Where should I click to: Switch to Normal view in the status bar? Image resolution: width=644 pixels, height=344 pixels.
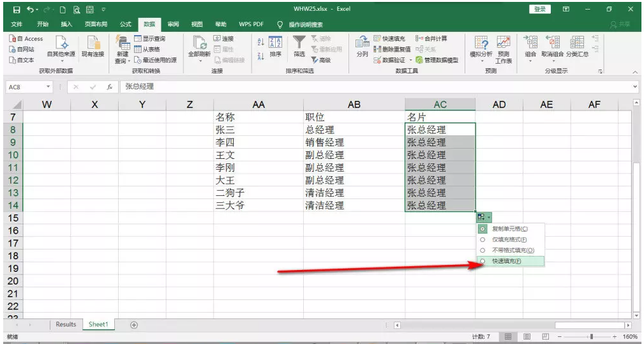pyautogui.click(x=508, y=336)
